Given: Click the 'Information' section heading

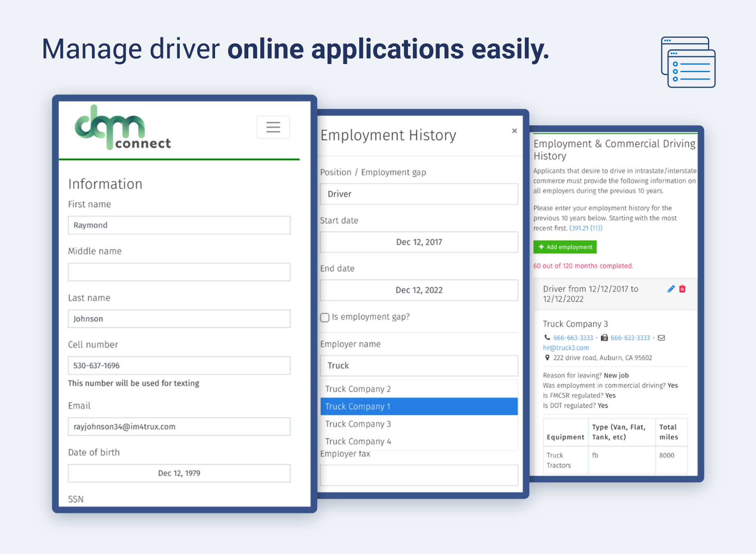Looking at the screenshot, I should click(x=105, y=184).
